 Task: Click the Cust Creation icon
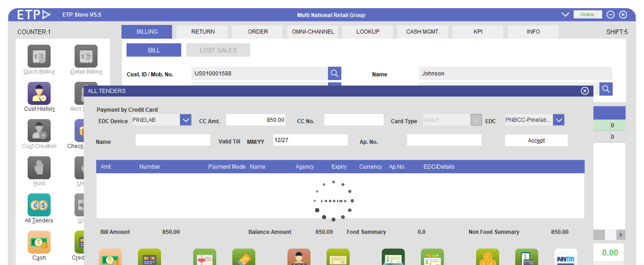coord(39,131)
